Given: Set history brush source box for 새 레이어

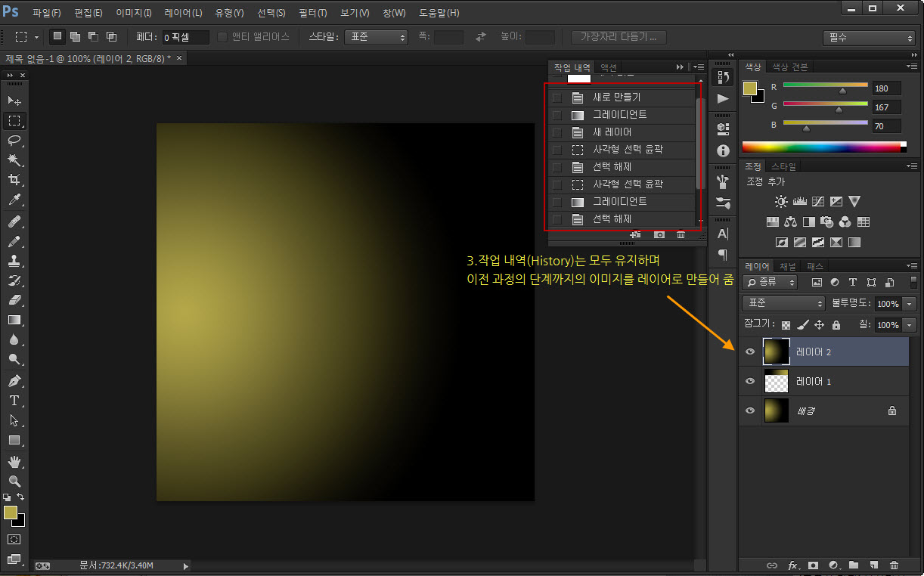Looking at the screenshot, I should point(557,132).
